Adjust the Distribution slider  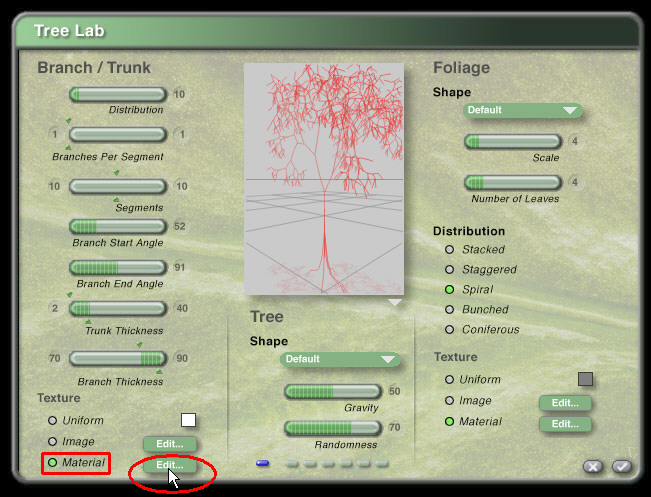pos(118,95)
